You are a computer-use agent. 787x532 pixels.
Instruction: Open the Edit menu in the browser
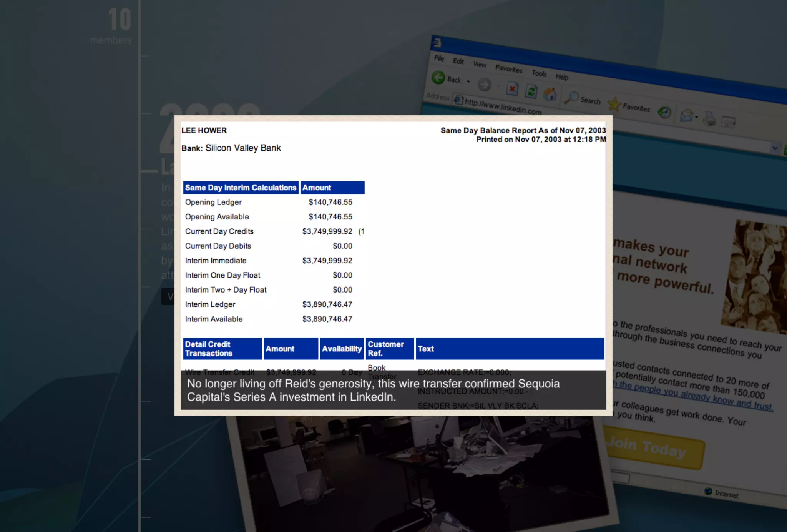coord(458,61)
